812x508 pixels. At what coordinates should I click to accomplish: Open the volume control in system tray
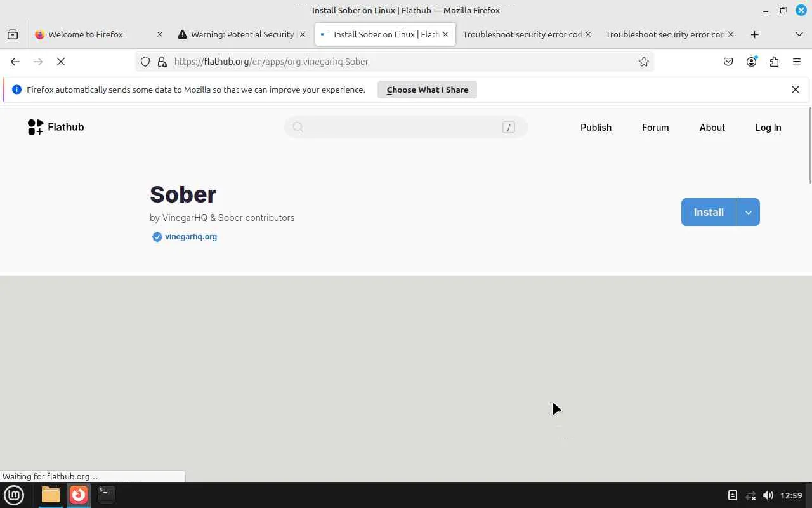pyautogui.click(x=768, y=495)
